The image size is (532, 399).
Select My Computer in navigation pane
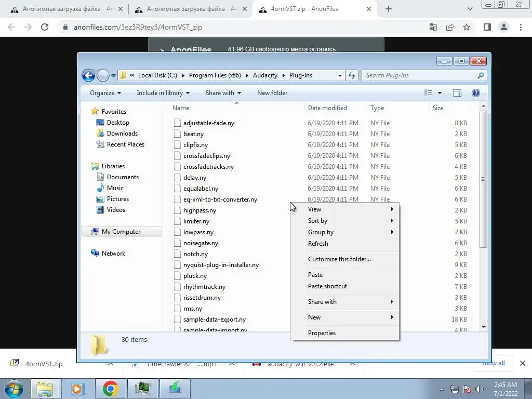[121, 232]
